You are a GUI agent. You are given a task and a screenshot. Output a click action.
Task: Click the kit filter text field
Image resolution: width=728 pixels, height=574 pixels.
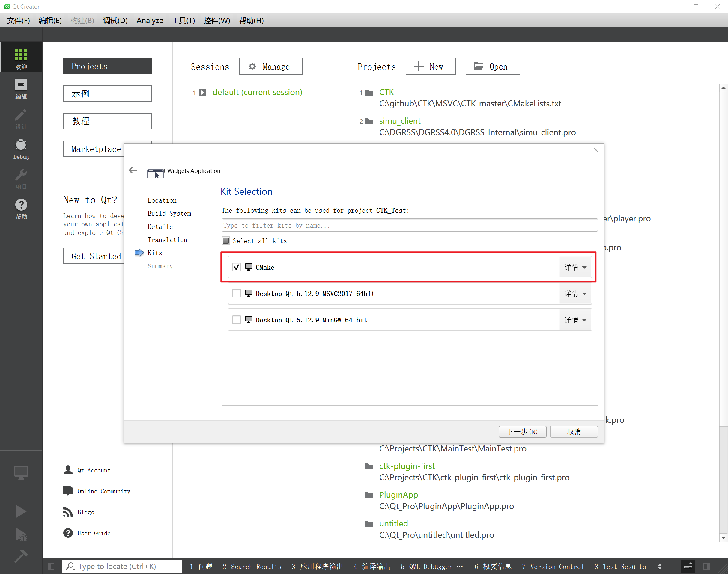[x=409, y=225]
